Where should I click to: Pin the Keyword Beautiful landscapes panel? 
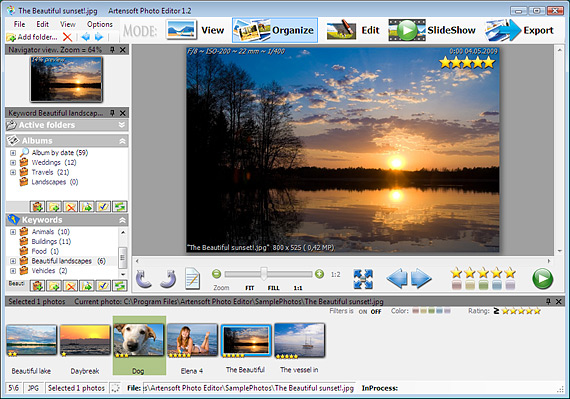click(x=112, y=113)
